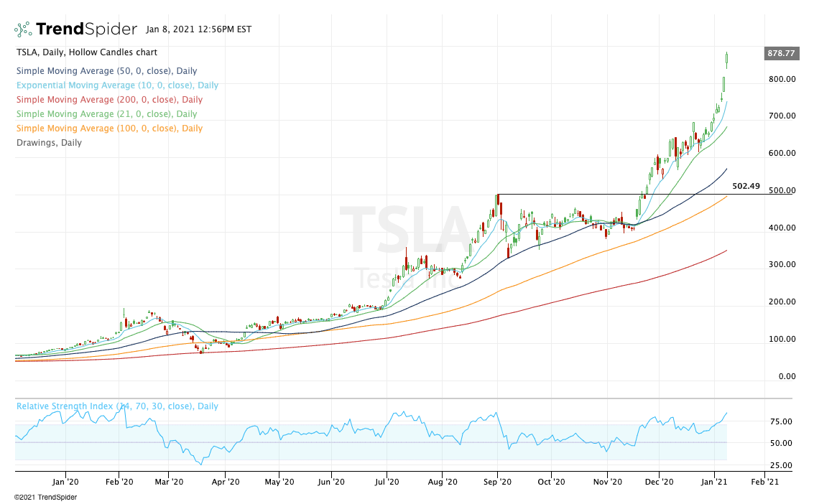Click the Mar '20 date axis label

tap(169, 482)
